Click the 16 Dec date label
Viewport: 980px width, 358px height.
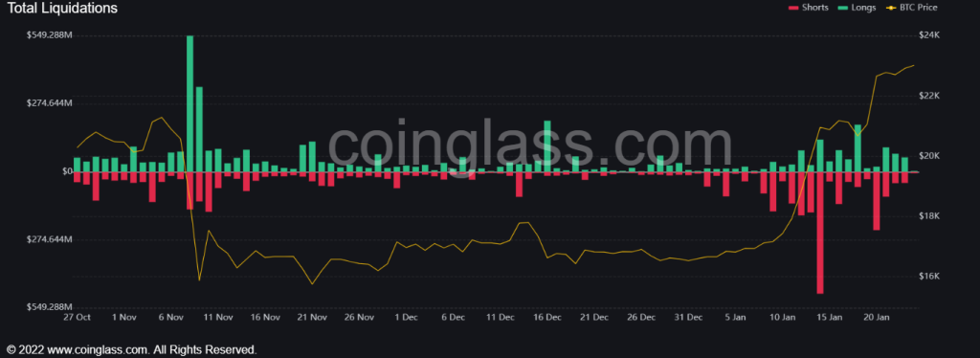(546, 318)
